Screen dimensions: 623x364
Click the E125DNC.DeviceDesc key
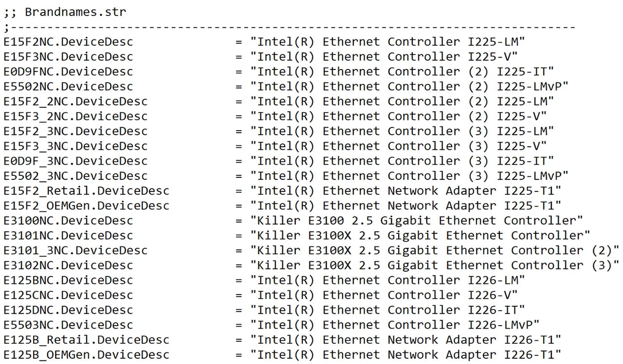coord(68,310)
